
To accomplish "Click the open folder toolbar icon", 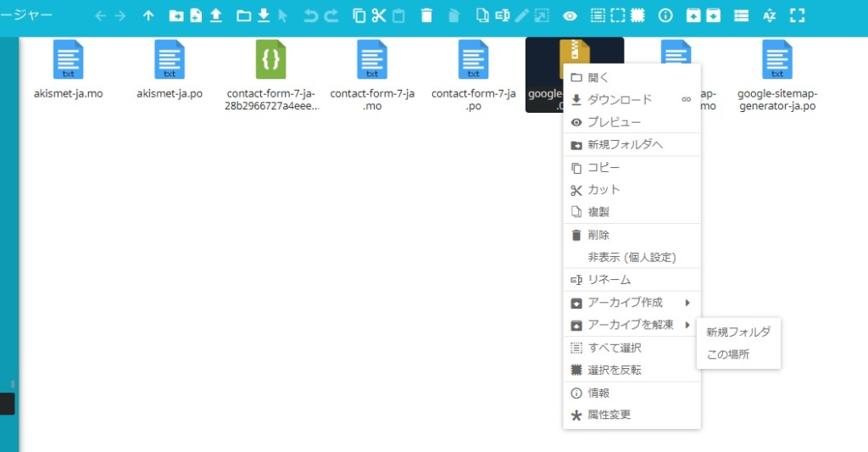I will (x=243, y=16).
